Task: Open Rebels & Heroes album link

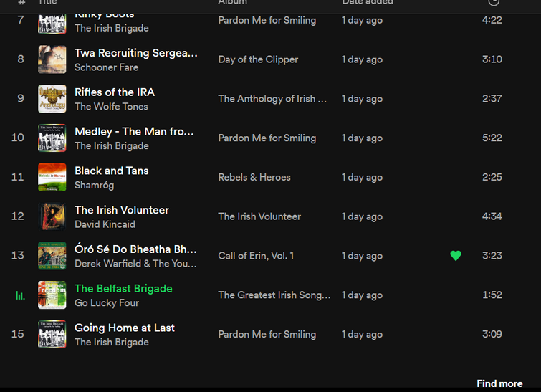Action: pos(254,177)
